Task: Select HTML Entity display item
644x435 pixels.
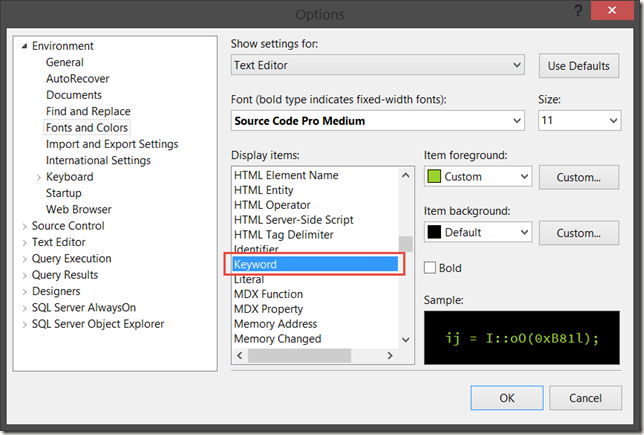Action: [264, 190]
